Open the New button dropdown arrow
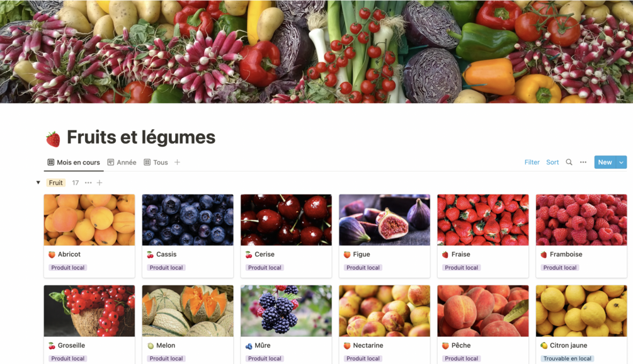Image resolution: width=633 pixels, height=364 pixels. 621,162
